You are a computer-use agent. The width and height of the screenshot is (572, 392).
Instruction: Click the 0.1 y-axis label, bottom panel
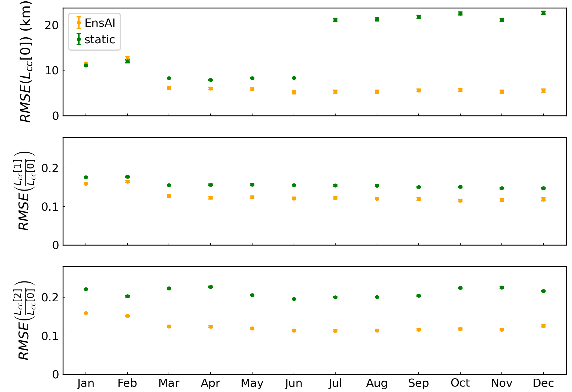pos(50,336)
